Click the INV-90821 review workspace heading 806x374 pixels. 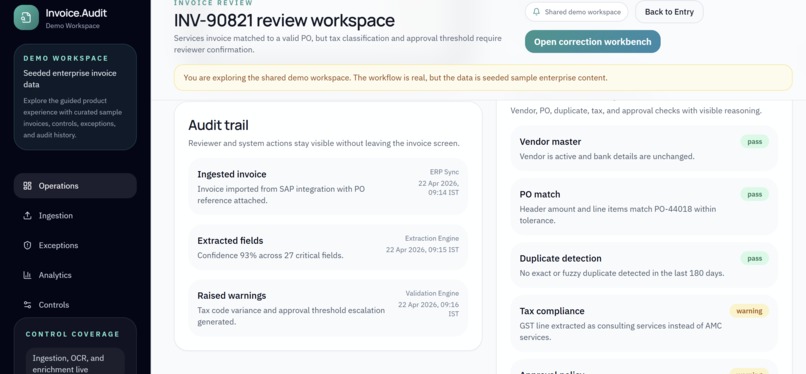pos(284,20)
